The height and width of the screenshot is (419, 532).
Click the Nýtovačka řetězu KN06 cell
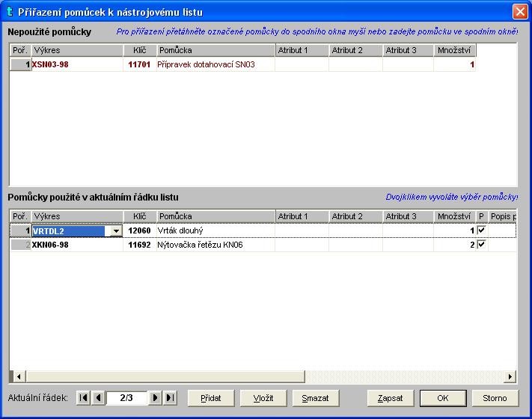point(215,245)
